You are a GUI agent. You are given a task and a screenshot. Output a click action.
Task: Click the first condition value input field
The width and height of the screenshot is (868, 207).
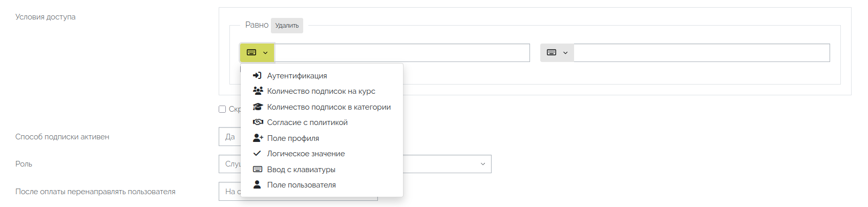tap(402, 53)
